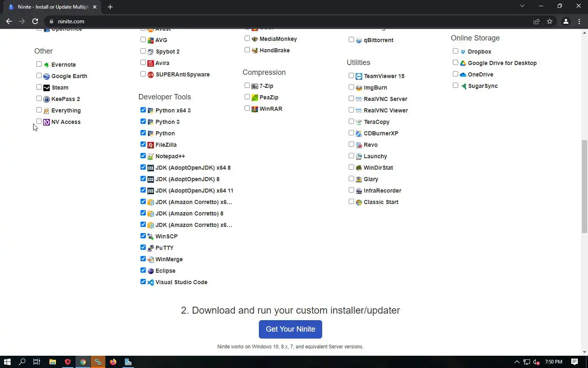Click the CDBurnerXP label
This screenshot has width=588, height=368.
381,133
